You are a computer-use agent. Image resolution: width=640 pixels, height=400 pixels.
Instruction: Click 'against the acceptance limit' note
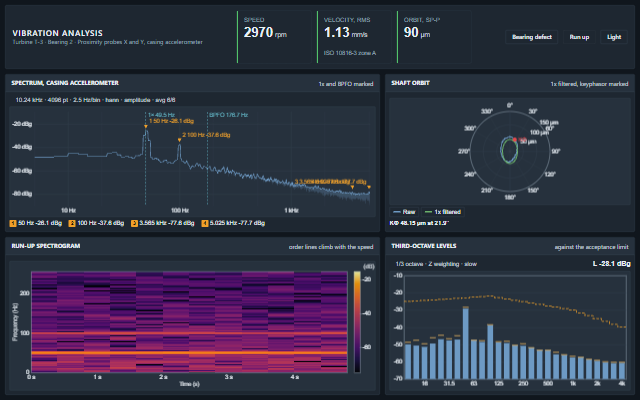591,247
